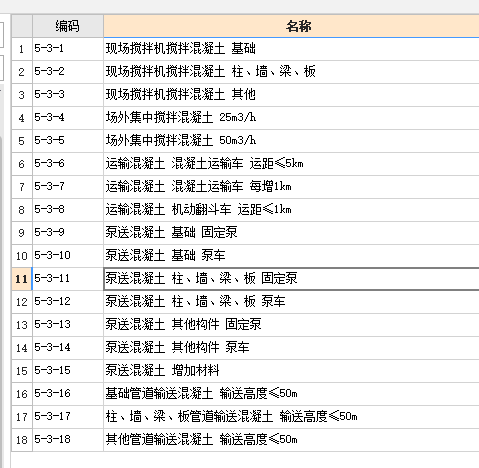
Task: Select row number 9 header
Action: [x=22, y=233]
